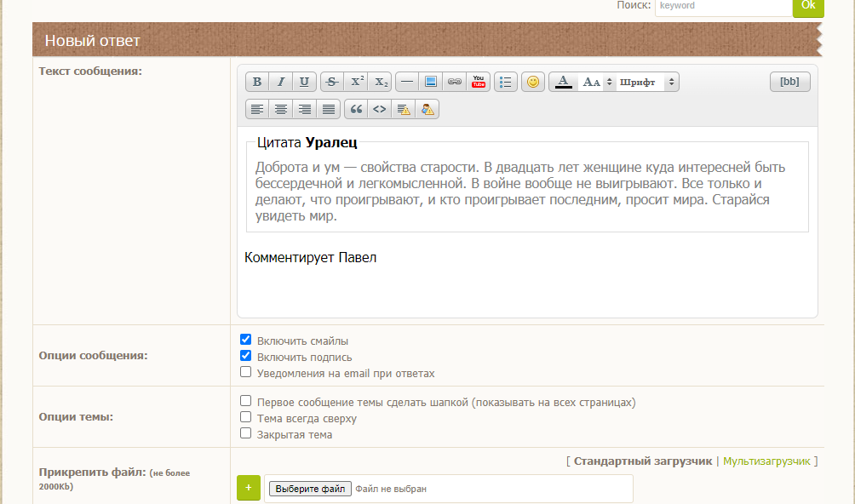Screen dimensions: 855x504
Task: Open the font size 'Aa' dropdown
Action: pyautogui.click(x=596, y=82)
